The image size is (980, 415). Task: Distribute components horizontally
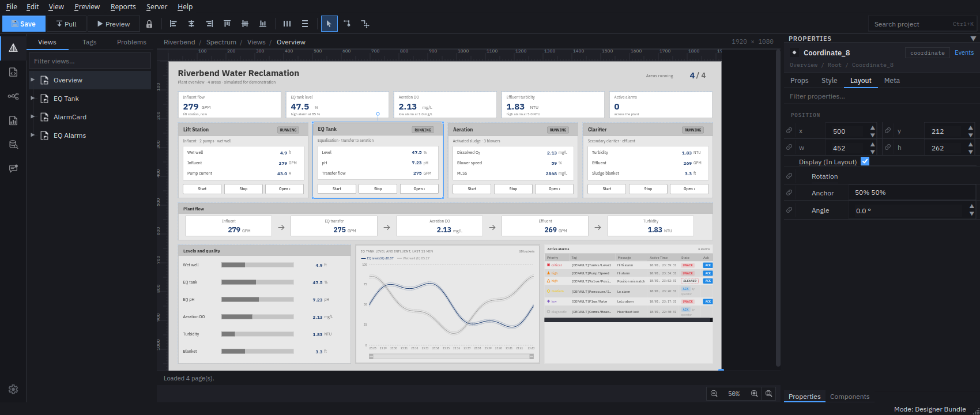pyautogui.click(x=287, y=24)
